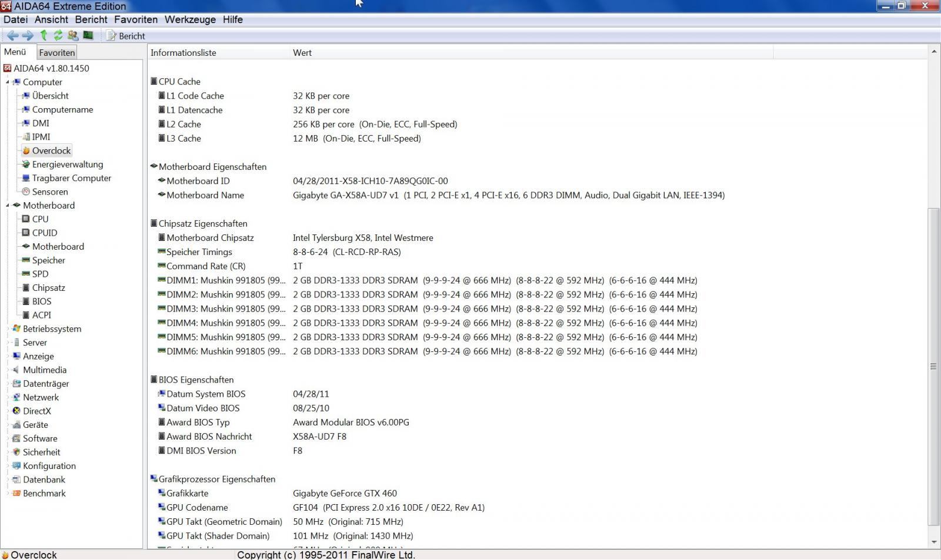Open the Favoriten menu in the menu bar

point(136,19)
